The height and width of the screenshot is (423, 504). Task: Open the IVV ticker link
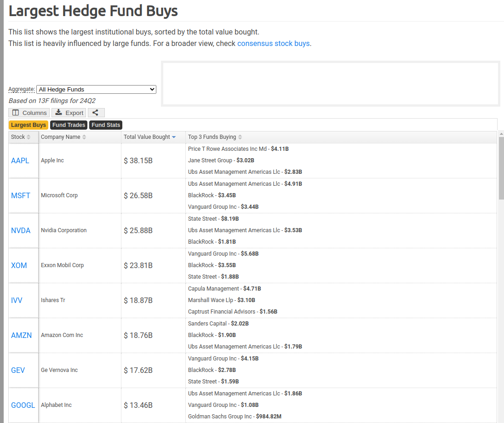[17, 301]
